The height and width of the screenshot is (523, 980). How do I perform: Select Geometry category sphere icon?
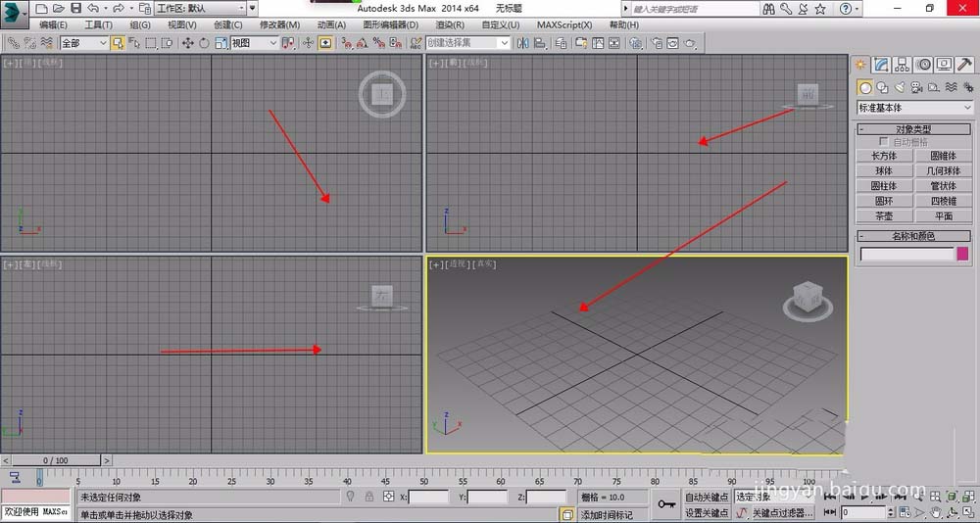[x=865, y=87]
